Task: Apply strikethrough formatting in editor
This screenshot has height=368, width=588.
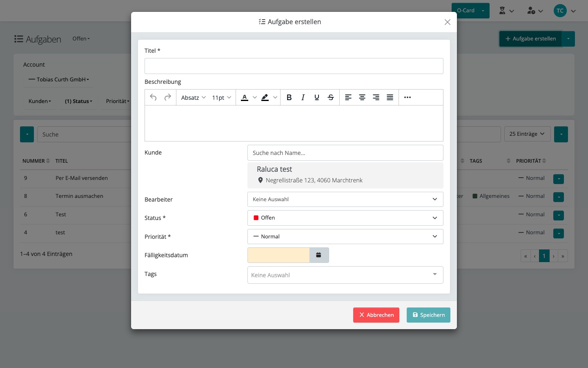Action: point(331,97)
